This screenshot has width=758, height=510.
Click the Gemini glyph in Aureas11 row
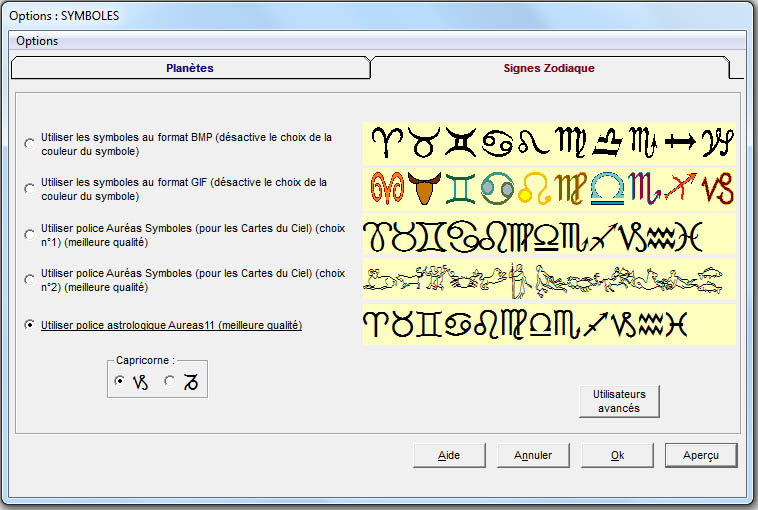point(430,324)
